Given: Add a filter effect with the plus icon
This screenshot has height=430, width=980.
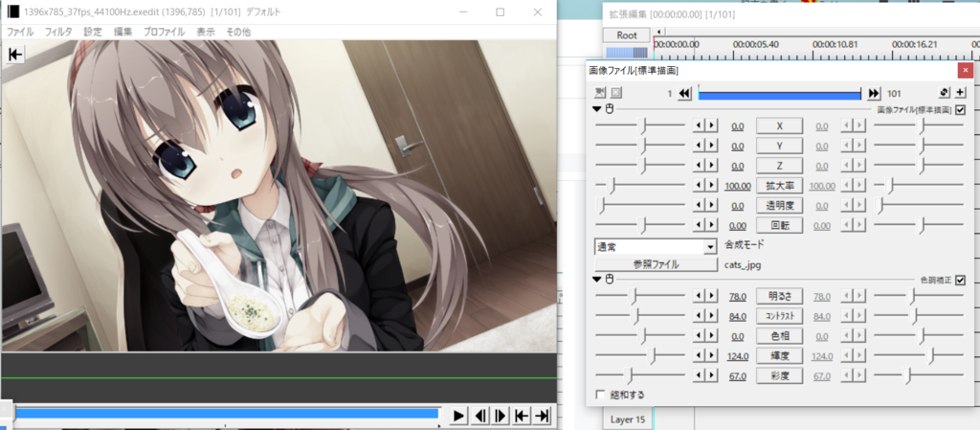Looking at the screenshot, I should (960, 93).
